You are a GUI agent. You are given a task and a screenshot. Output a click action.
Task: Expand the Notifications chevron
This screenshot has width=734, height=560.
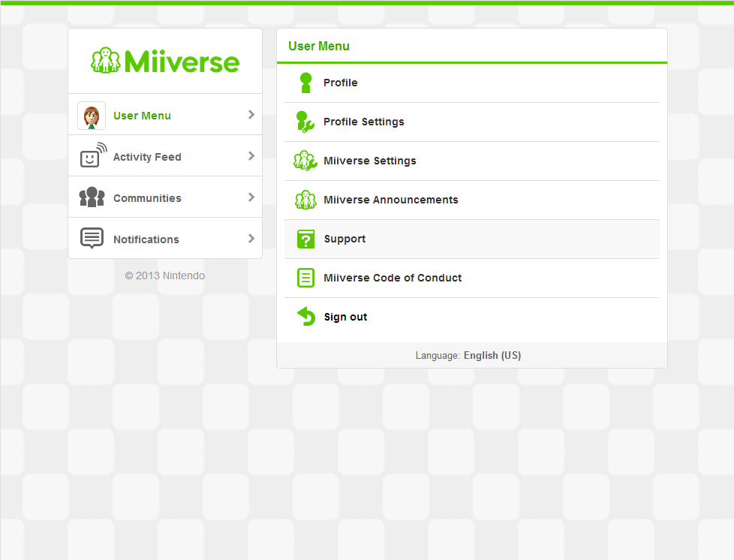click(251, 238)
